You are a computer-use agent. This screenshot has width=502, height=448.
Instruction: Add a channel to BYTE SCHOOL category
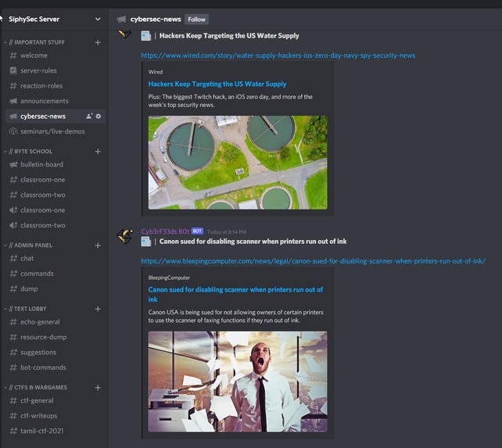click(x=98, y=152)
